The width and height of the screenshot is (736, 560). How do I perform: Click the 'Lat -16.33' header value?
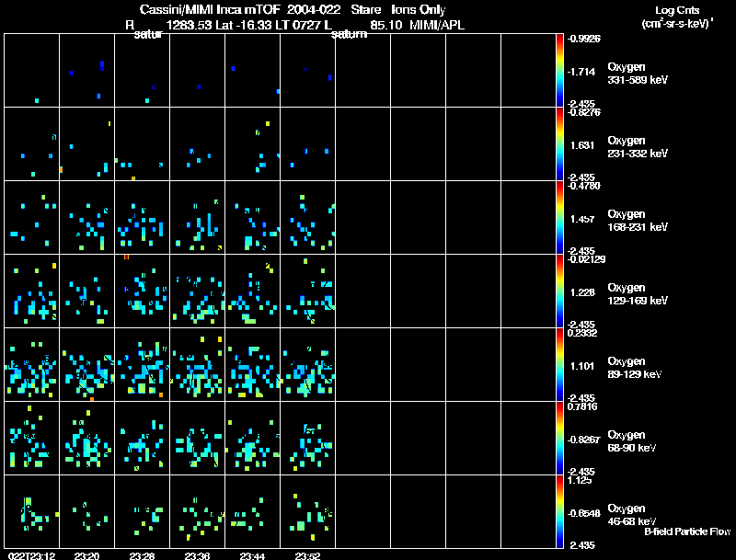[x=244, y=25]
